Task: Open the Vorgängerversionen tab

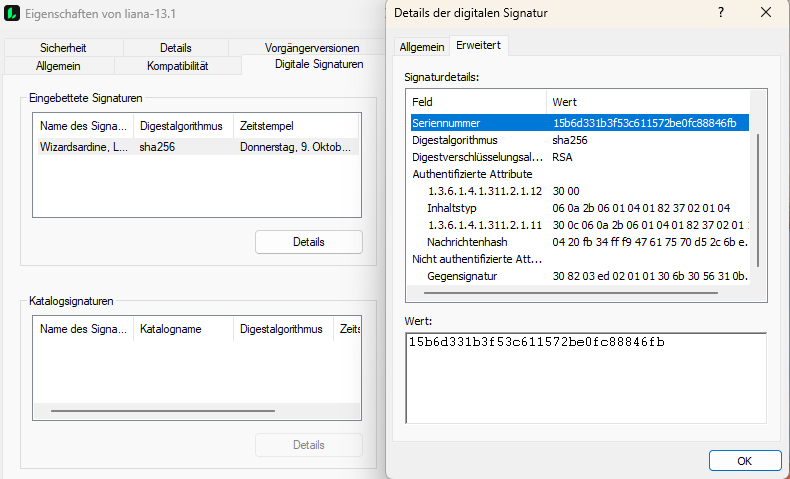Action: point(312,48)
